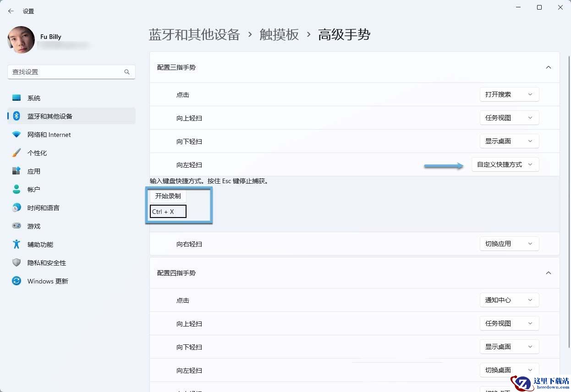Open 网络和 Internet Wi-Fi icon
Image resolution: width=571 pixels, height=392 pixels.
16,135
